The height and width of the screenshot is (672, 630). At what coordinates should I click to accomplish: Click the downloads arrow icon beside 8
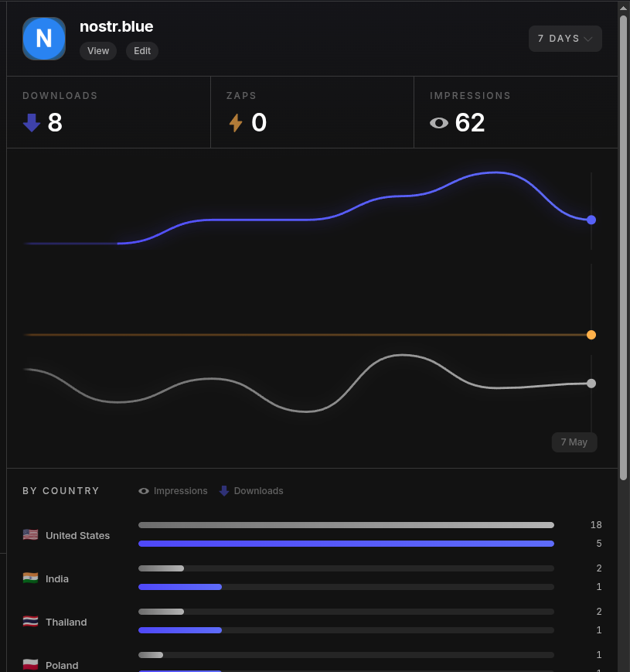point(31,123)
